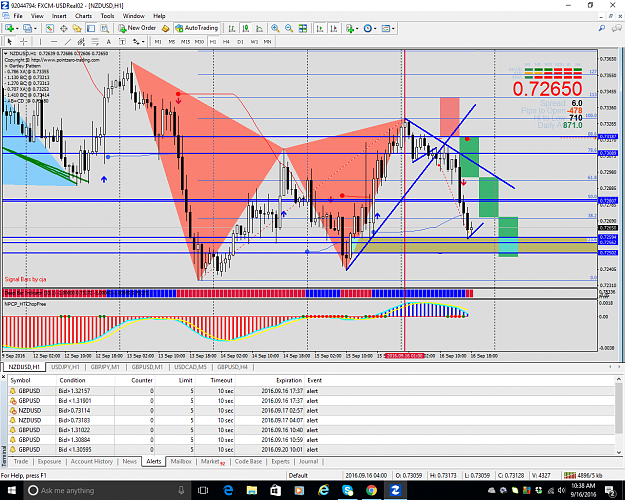Image resolution: width=625 pixels, height=500 pixels.
Task: Click the New Order button
Action: click(x=137, y=28)
